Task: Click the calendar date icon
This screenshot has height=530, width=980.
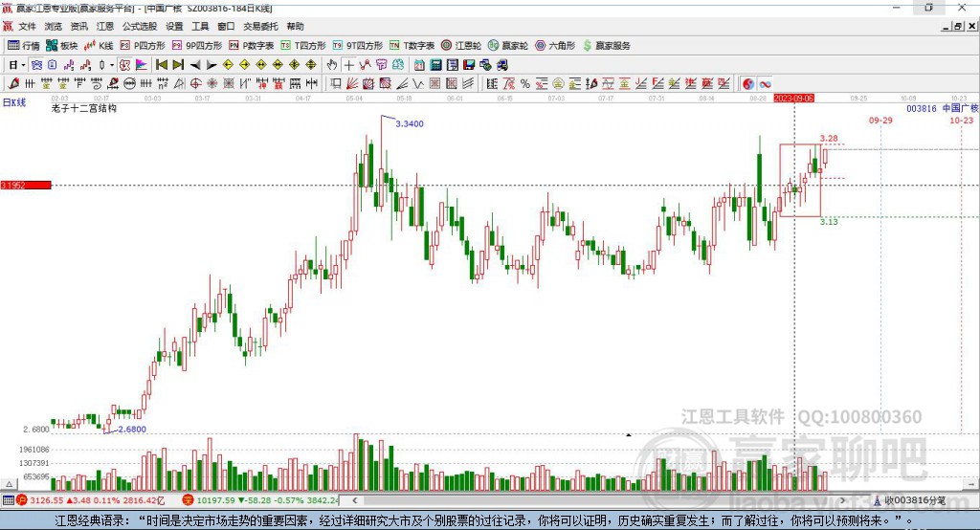Action: click(419, 65)
